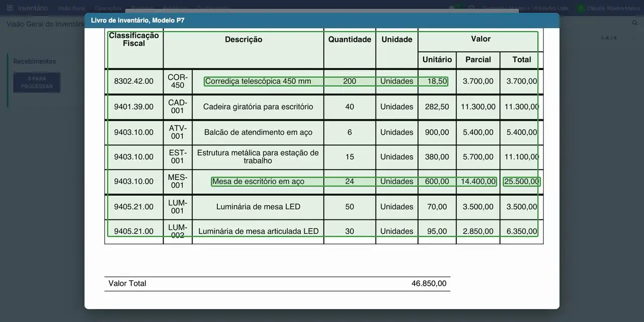
Task: Click the Valor Total label
Action: pos(127,283)
